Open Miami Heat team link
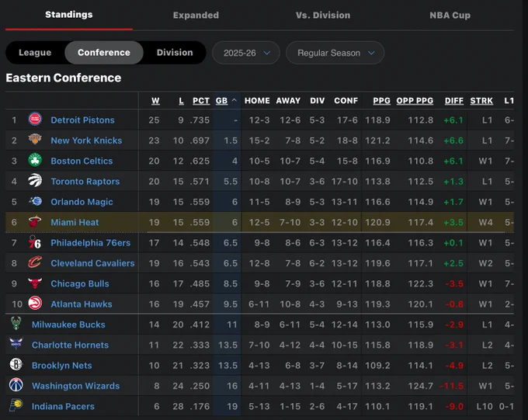The height and width of the screenshot is (420, 528). click(75, 222)
